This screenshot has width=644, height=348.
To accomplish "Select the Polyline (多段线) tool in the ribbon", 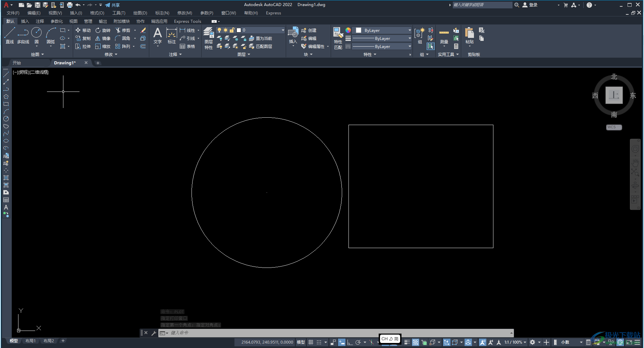I will click(x=23, y=36).
